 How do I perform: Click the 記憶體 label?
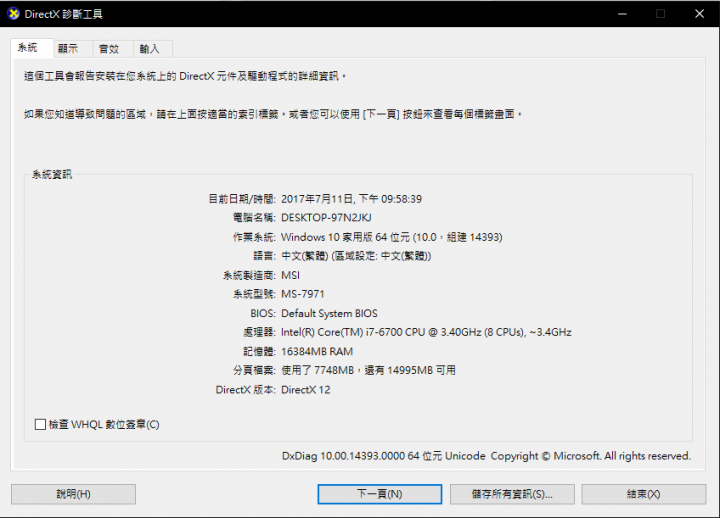point(259,351)
